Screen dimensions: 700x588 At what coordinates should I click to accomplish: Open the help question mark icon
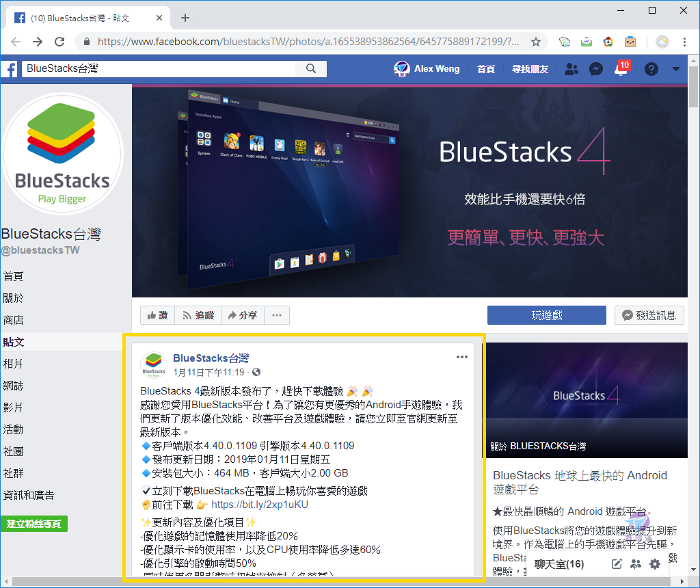coord(651,69)
